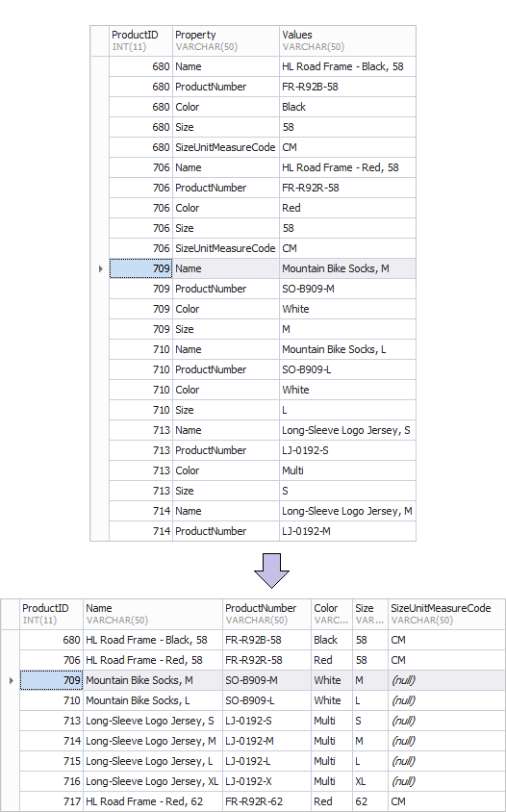Select the row header of ProductID 680 in bottom grid
This screenshot has width=506, height=812.
pyautogui.click(x=11, y=640)
